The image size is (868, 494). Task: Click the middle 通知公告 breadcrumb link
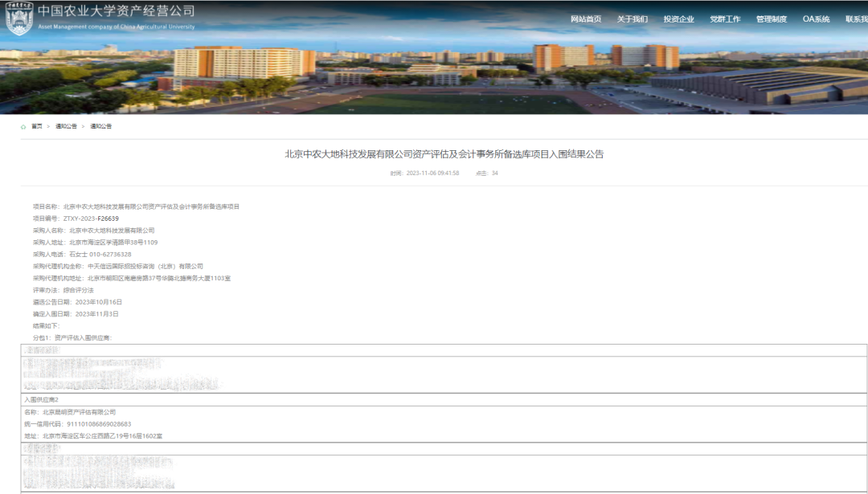point(67,127)
